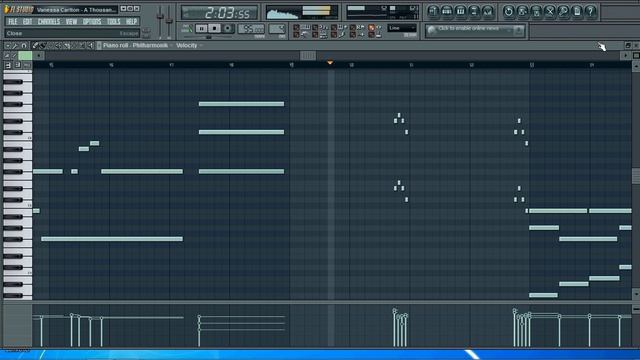Open the Playlist window shortcut icon

click(433, 11)
